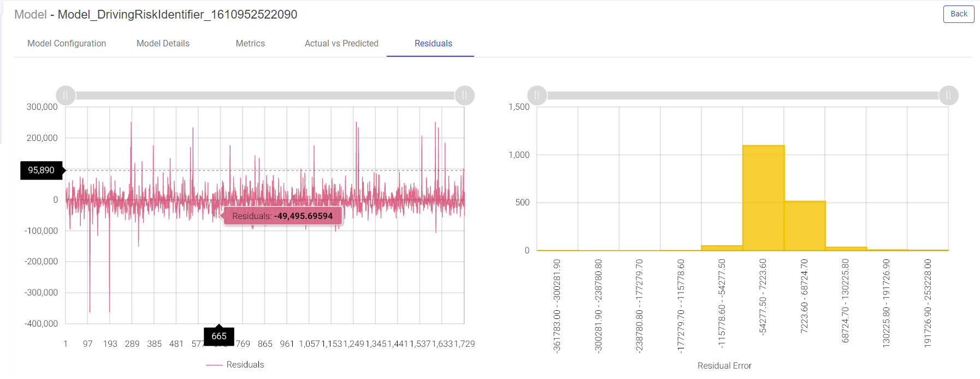Click the 961 x-axis label
This screenshot has height=379, width=980.
[x=287, y=344]
